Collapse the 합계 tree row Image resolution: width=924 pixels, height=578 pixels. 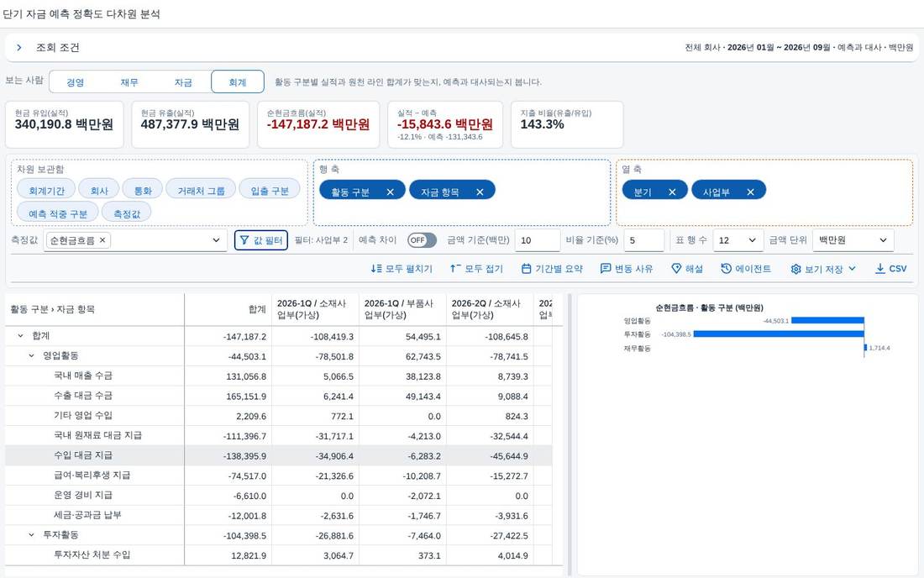21,336
